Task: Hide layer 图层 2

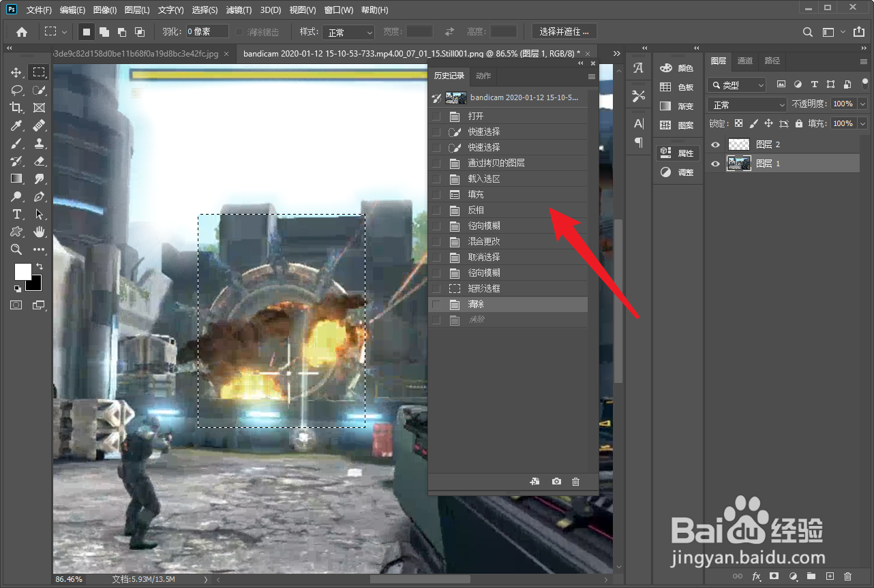Action: click(x=715, y=144)
